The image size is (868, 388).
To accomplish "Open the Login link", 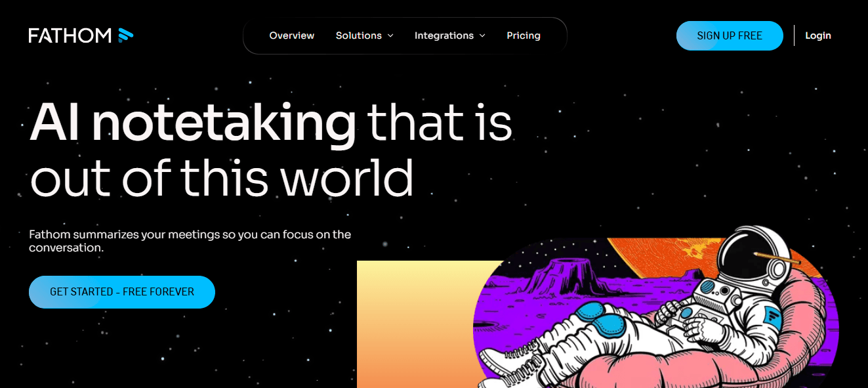I will tap(818, 35).
